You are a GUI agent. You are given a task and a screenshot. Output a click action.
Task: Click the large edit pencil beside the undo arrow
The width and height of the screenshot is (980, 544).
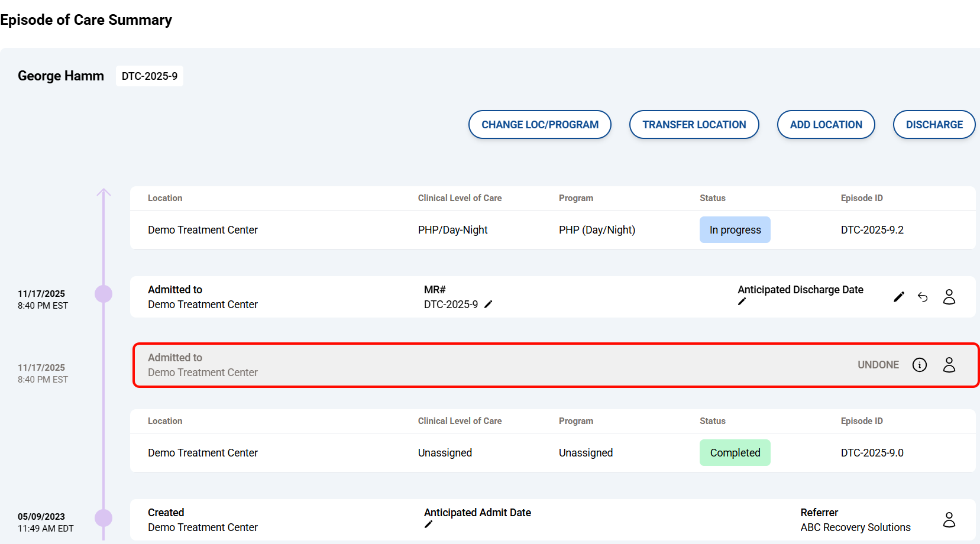(898, 297)
